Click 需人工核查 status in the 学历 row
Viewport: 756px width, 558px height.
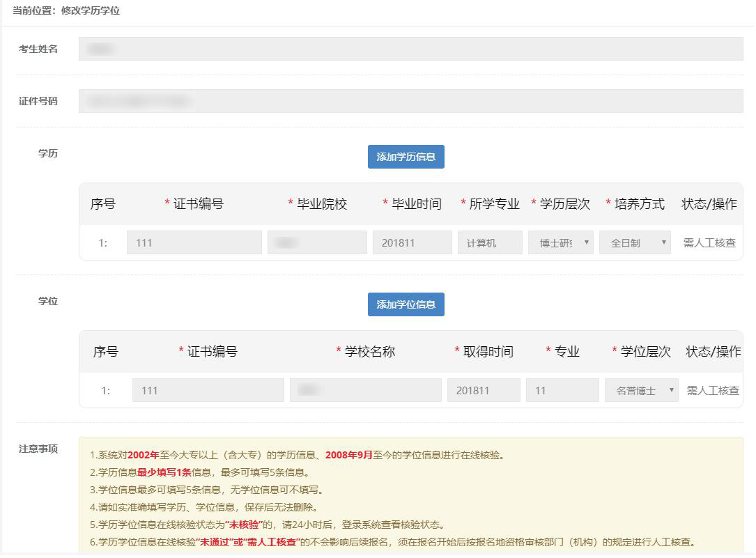(709, 243)
